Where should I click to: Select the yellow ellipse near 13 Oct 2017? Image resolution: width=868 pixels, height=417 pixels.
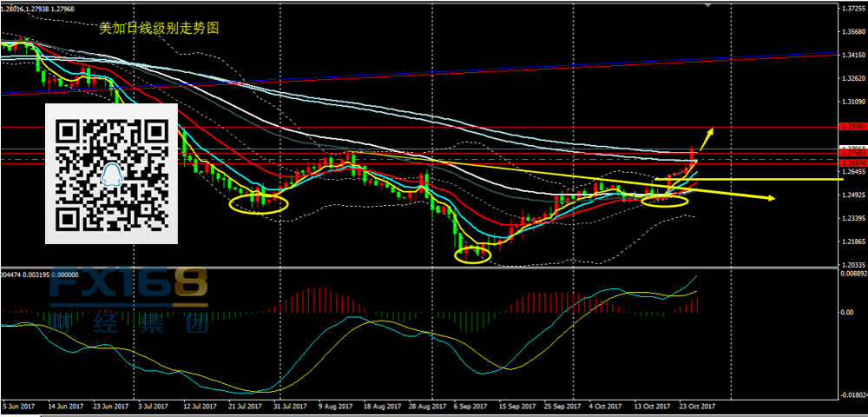click(x=664, y=201)
